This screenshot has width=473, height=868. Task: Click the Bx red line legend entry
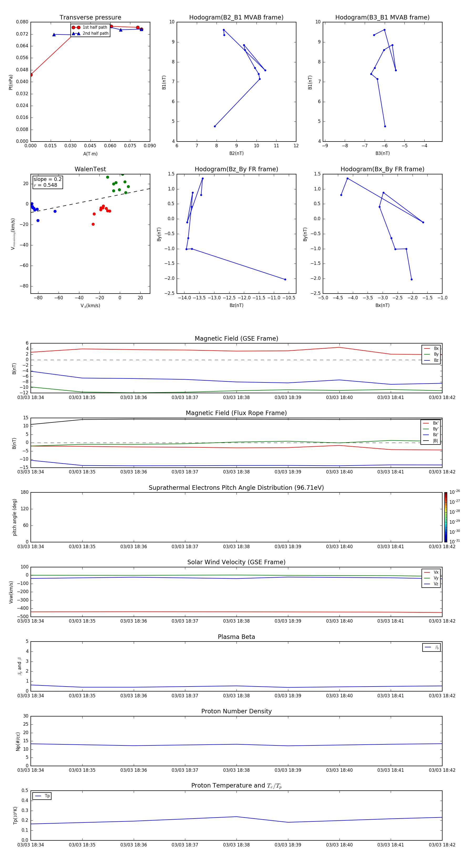click(431, 349)
